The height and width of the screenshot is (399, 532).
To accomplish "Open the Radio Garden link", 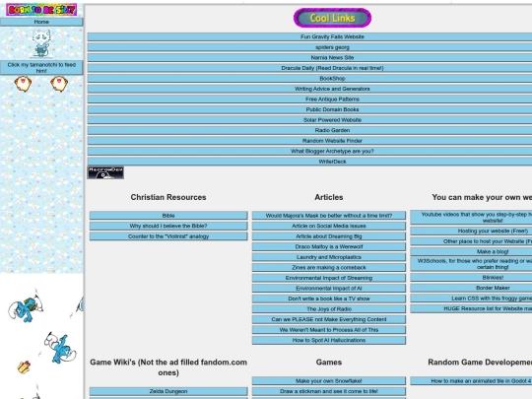I will click(309, 130).
